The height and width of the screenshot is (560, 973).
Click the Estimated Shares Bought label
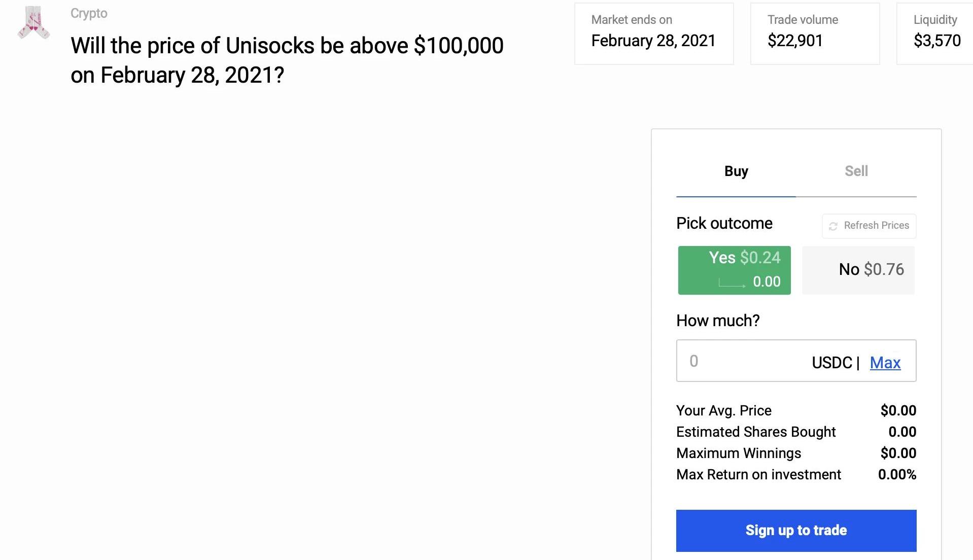coord(755,432)
